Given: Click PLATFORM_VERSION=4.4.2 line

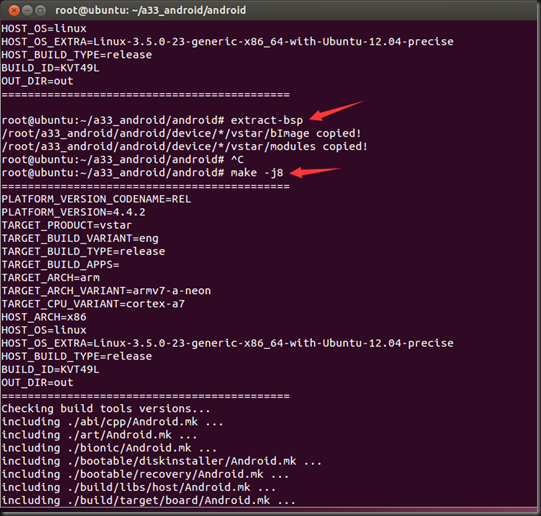Looking at the screenshot, I should (x=73, y=212).
